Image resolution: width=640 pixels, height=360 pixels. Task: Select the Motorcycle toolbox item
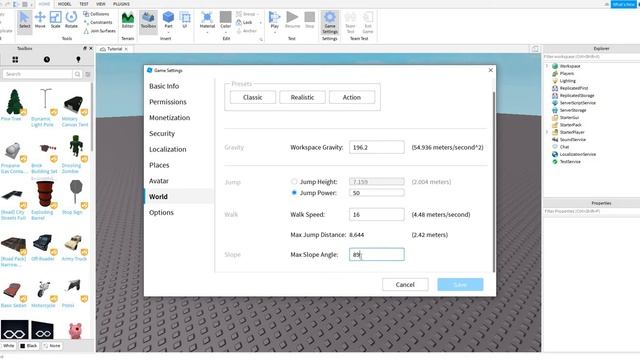coord(43,294)
